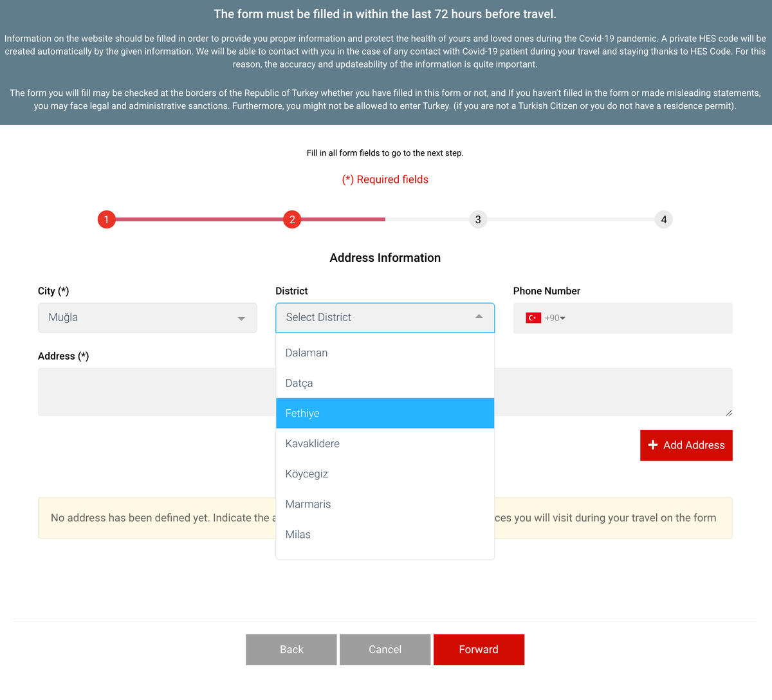Go Back to the previous step
This screenshot has width=772, height=700.
click(291, 650)
